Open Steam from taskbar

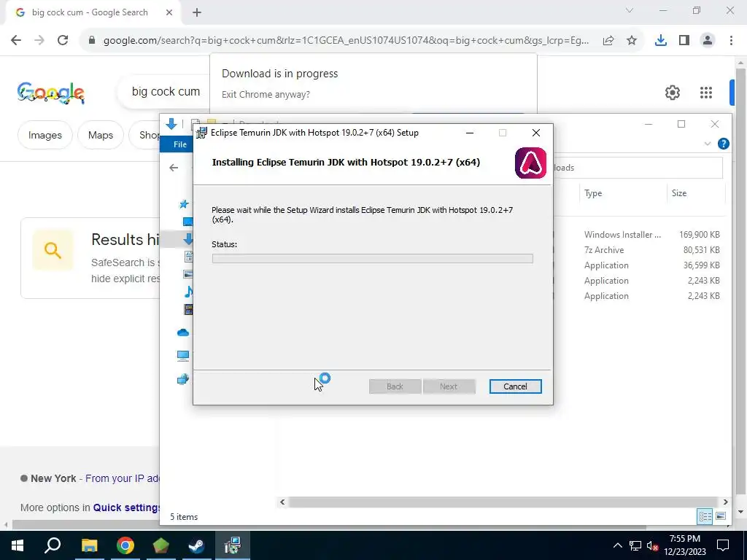pos(196,545)
